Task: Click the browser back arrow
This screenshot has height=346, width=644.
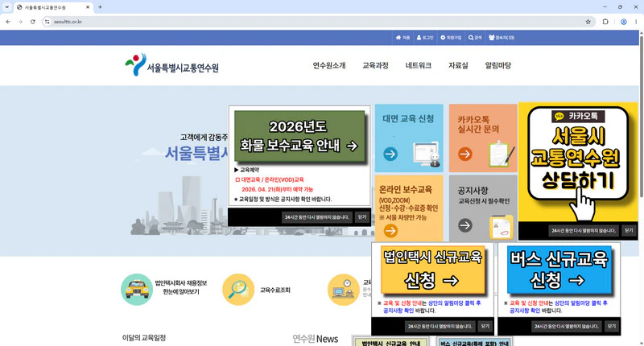Action: (x=8, y=22)
